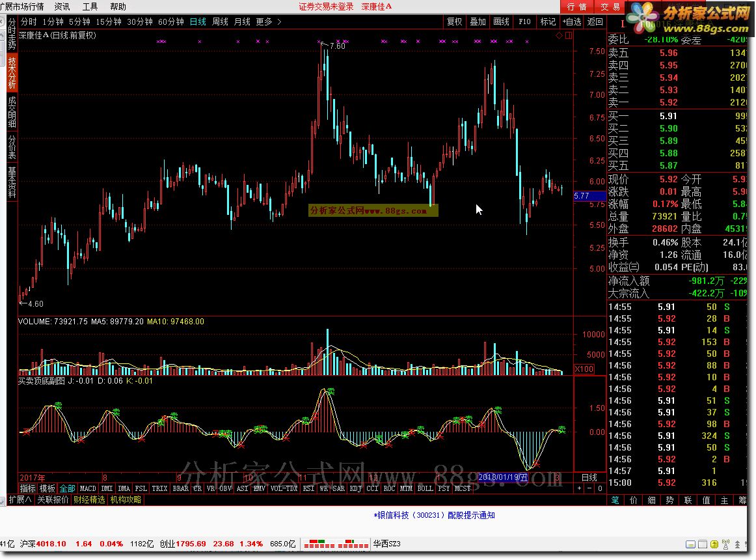Open the 分时走势 sidebar tab
The image size is (756, 560).
[x=12, y=35]
